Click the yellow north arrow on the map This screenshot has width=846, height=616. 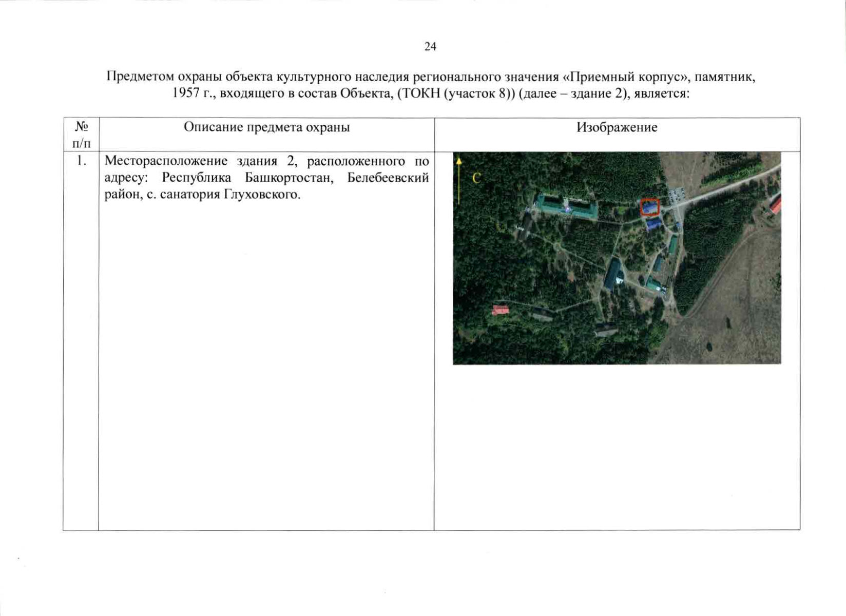(x=459, y=181)
